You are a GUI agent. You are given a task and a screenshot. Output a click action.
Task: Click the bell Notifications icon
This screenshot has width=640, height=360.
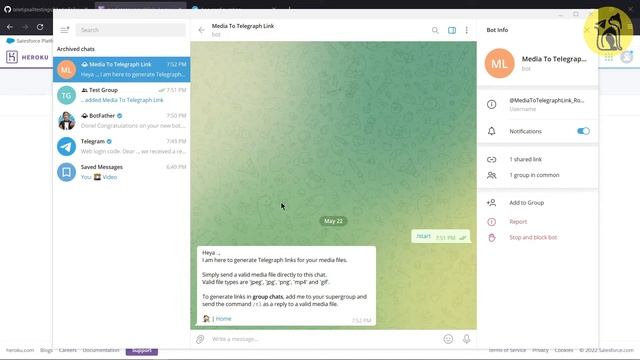tap(491, 131)
